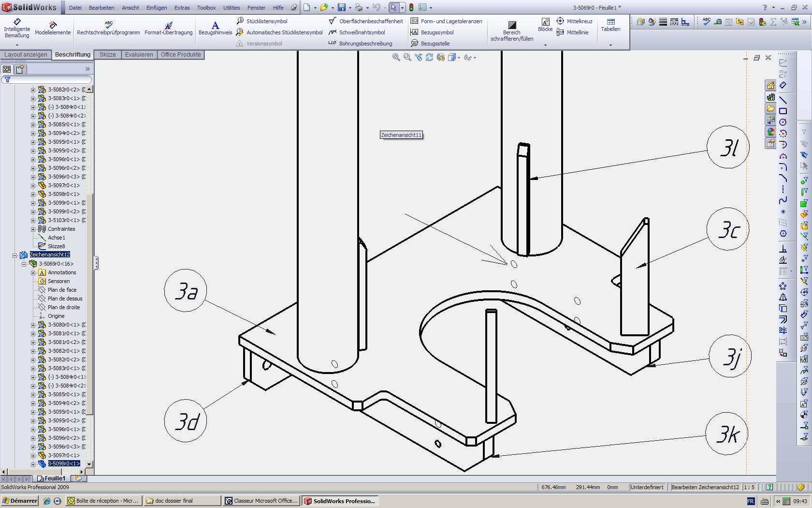This screenshot has width=812, height=508.
Task: Click the Zoom to area icon
Action: tap(407, 57)
